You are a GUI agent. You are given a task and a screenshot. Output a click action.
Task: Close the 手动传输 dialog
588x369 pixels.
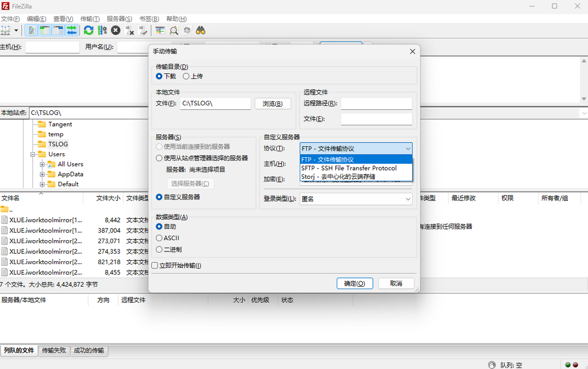coord(412,51)
